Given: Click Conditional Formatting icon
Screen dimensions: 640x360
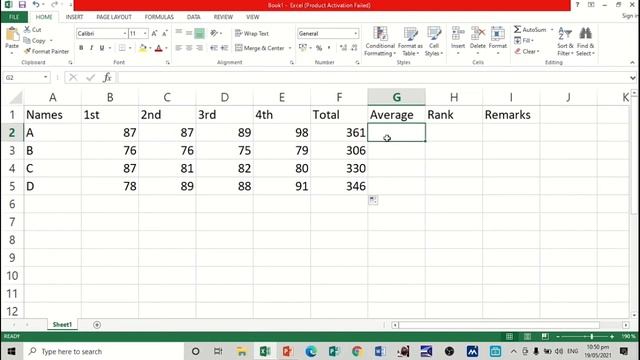Looking at the screenshot, I should [380, 33].
